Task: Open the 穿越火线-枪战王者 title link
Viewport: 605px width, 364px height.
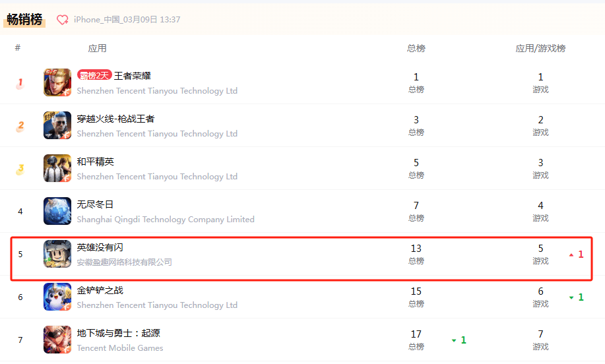Action: tap(115, 119)
